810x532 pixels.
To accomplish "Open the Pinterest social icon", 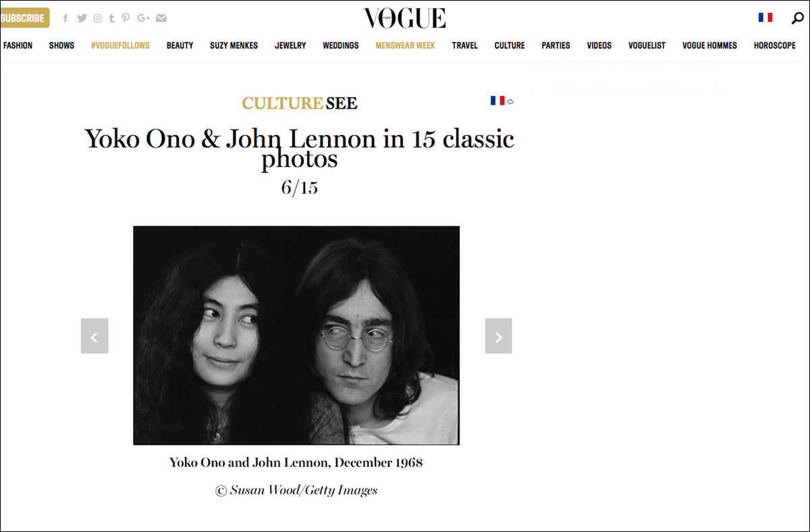I will point(126,18).
